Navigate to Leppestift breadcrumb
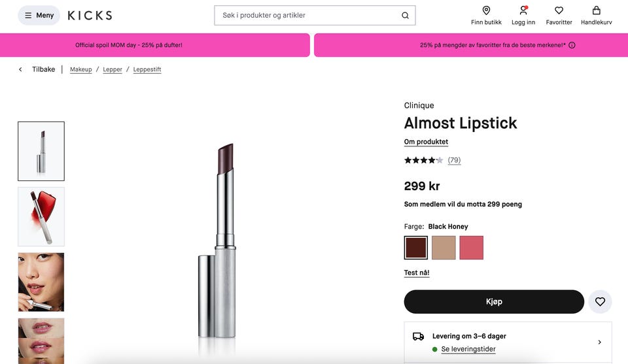 click(x=147, y=69)
